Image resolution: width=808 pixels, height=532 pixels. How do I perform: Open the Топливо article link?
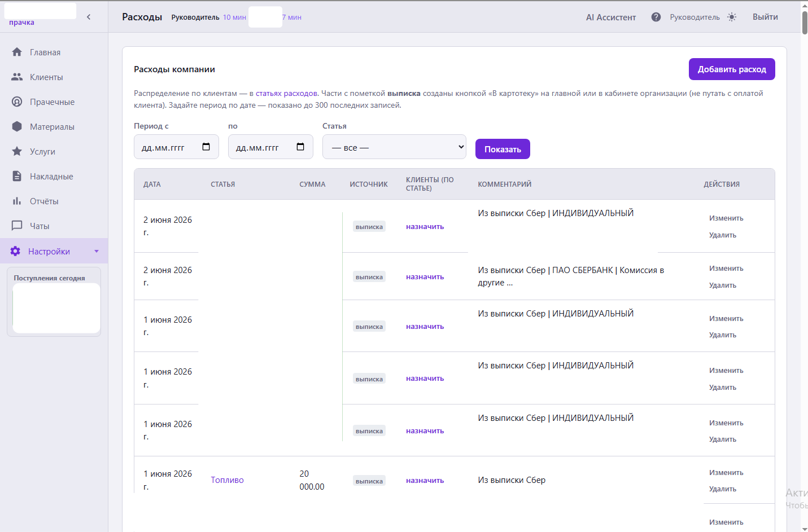tap(227, 480)
